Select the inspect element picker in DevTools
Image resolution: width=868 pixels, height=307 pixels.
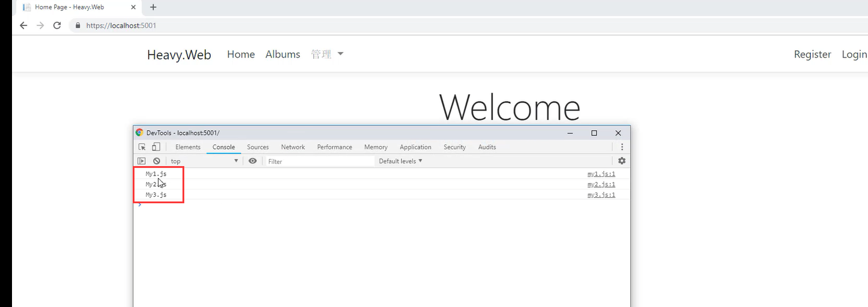(142, 147)
